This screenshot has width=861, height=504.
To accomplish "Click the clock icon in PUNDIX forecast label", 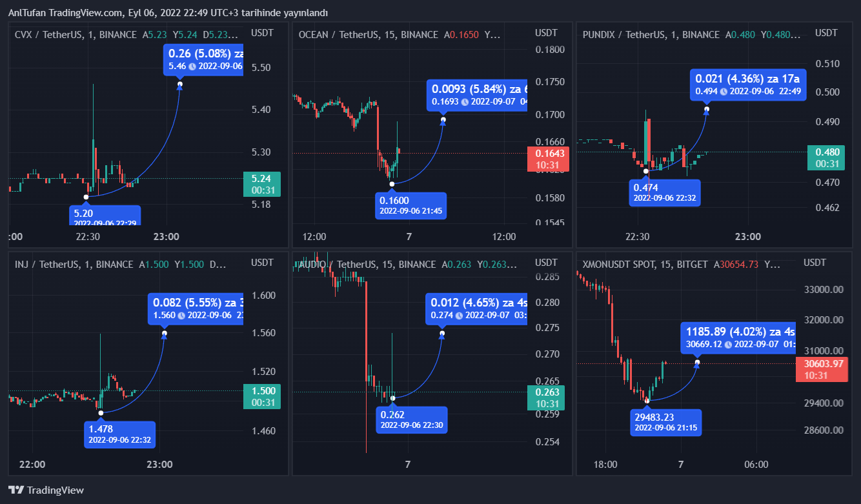I will tap(724, 92).
